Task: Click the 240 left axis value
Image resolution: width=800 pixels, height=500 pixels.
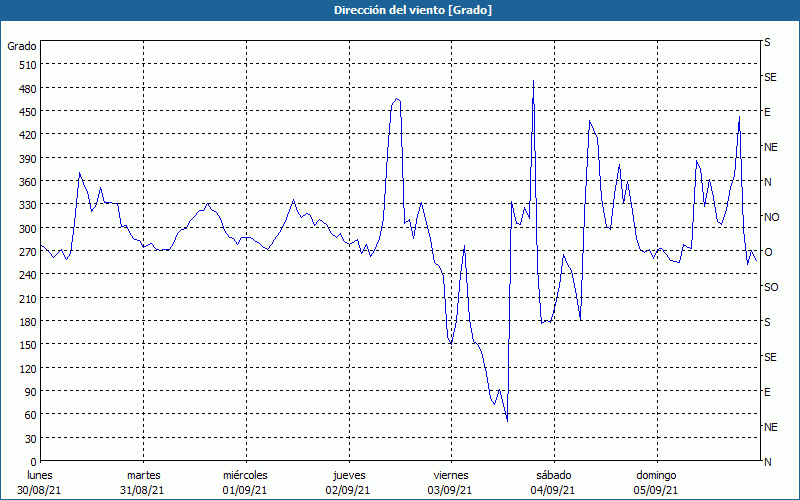Action: click(x=28, y=275)
